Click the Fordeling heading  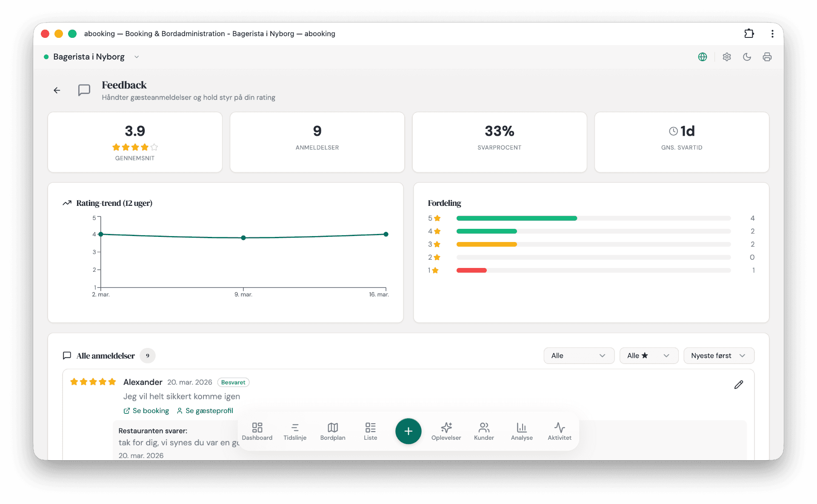444,203
